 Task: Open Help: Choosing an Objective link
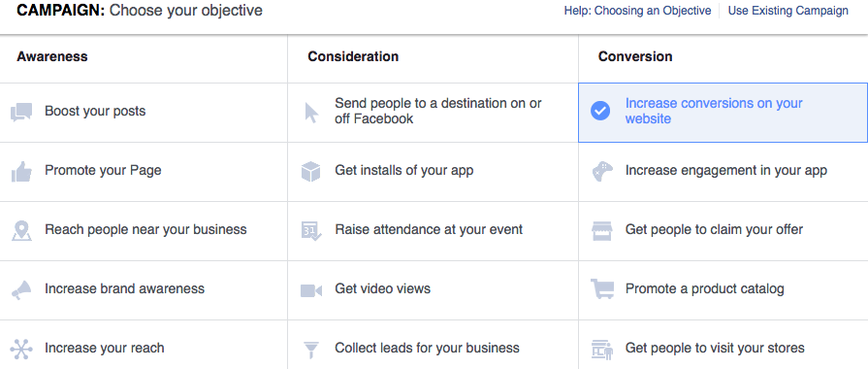(x=637, y=11)
